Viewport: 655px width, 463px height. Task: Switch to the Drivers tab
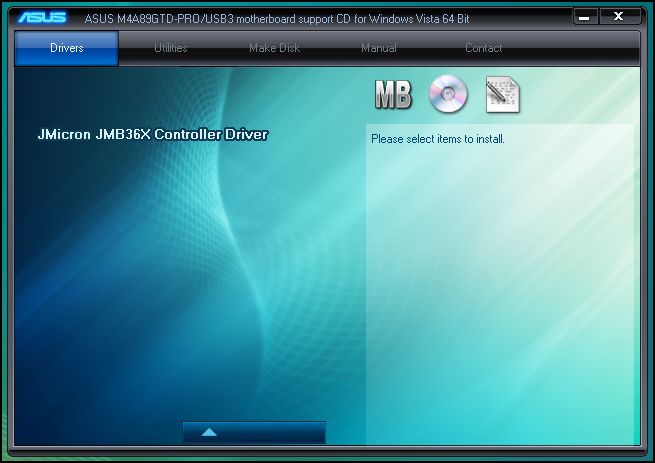66,48
